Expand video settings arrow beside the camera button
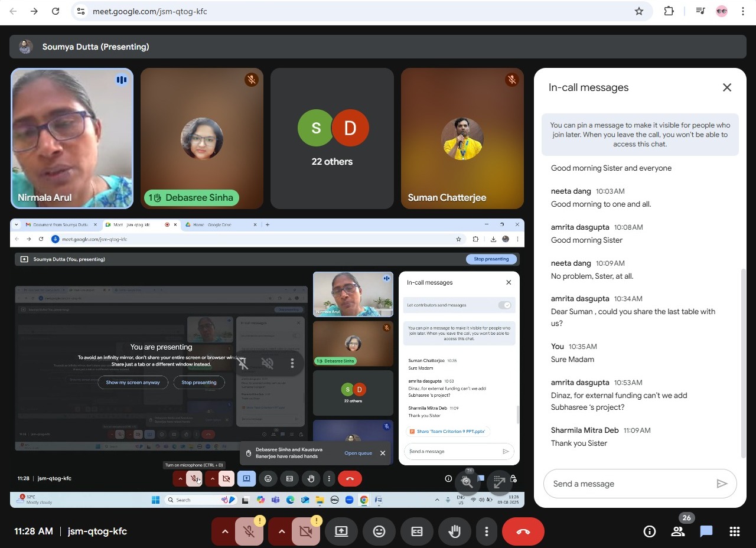 coord(281,531)
